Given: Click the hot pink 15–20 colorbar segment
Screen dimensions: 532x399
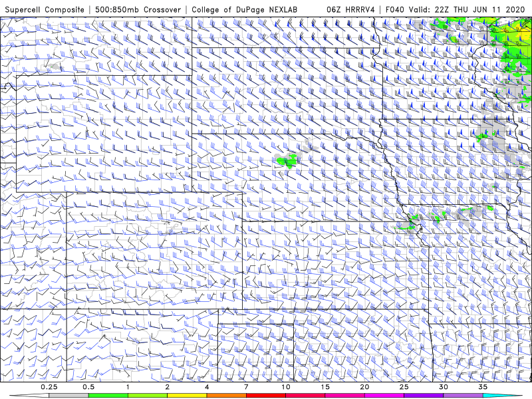Looking at the screenshot, I should (344, 396).
